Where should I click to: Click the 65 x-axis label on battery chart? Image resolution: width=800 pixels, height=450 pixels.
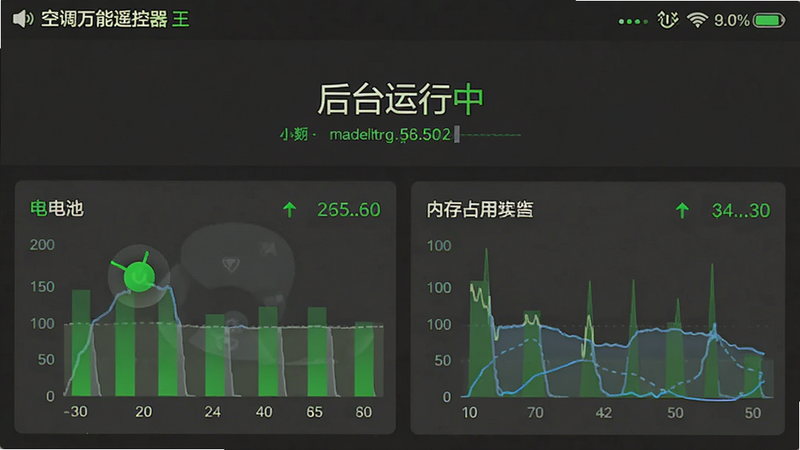point(314,412)
